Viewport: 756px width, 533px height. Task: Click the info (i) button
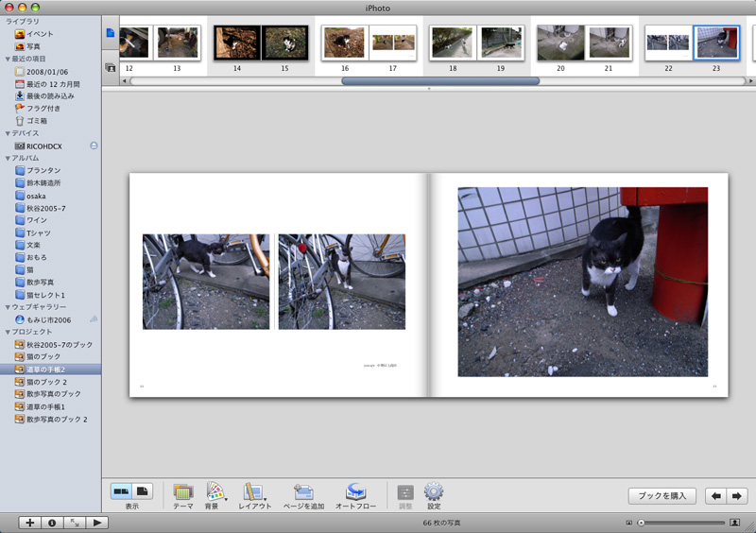[x=52, y=523]
